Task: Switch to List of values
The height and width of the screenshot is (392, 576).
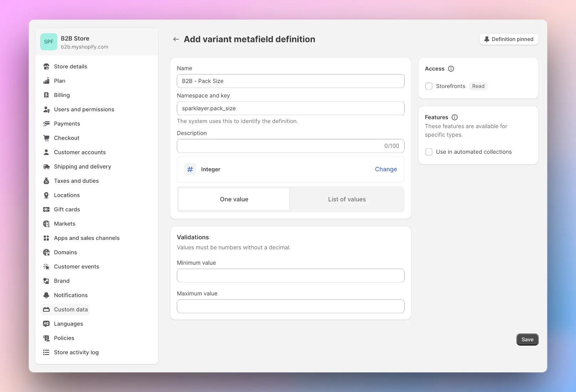Action: click(x=347, y=199)
